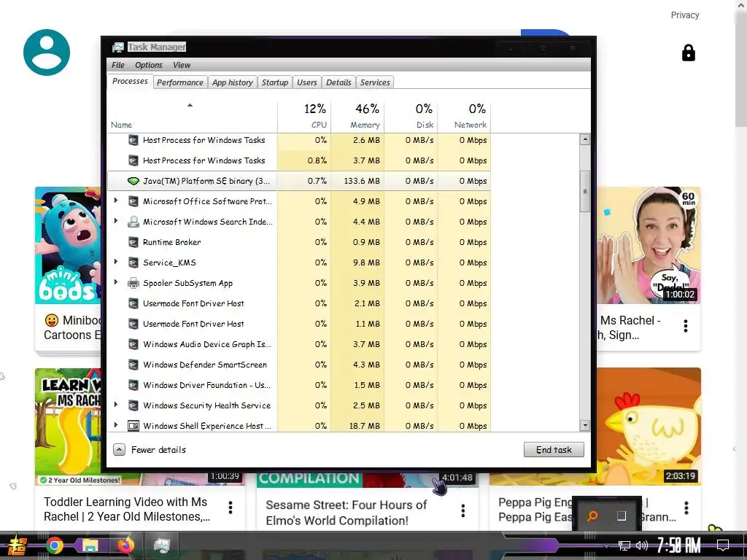Image resolution: width=747 pixels, height=560 pixels.
Task: Click Windows Defender SmartScreen icon
Action: 133,365
